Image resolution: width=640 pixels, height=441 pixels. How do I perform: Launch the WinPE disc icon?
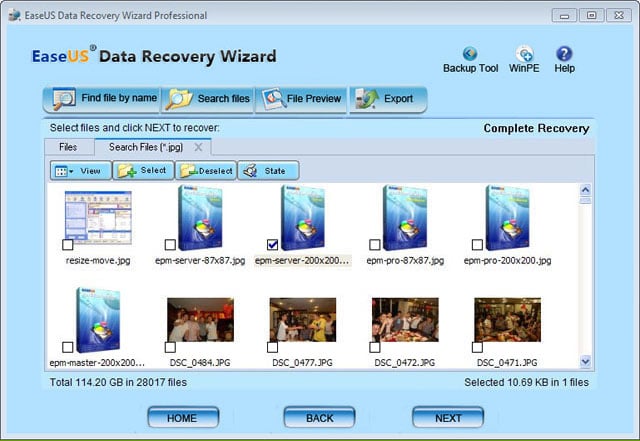(x=524, y=53)
